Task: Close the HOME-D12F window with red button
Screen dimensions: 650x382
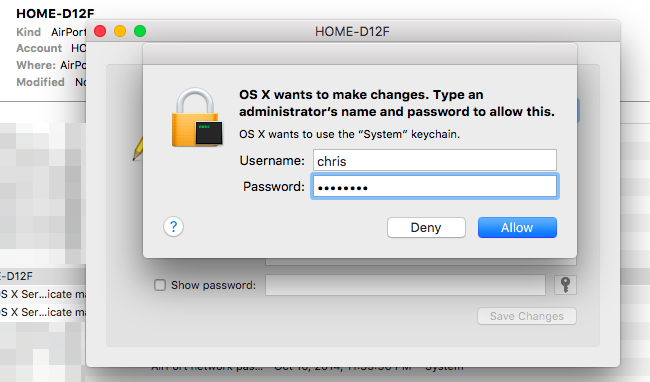Action: click(x=100, y=31)
